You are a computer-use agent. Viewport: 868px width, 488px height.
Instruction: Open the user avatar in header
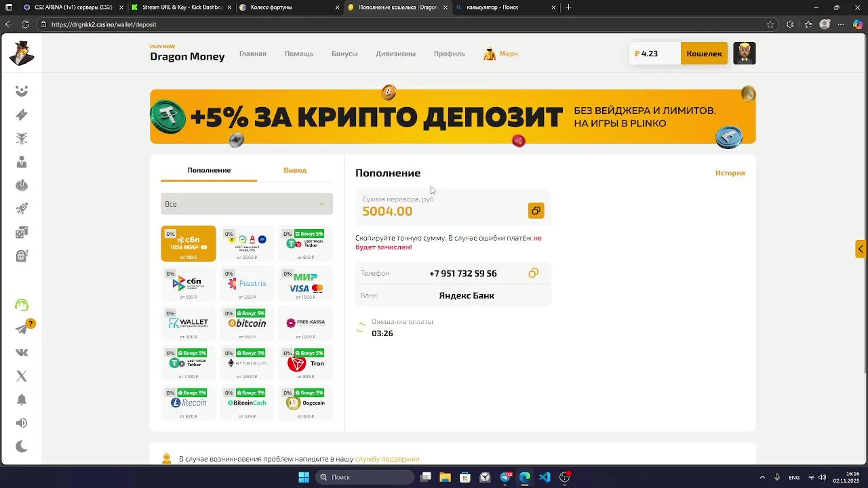tap(744, 54)
